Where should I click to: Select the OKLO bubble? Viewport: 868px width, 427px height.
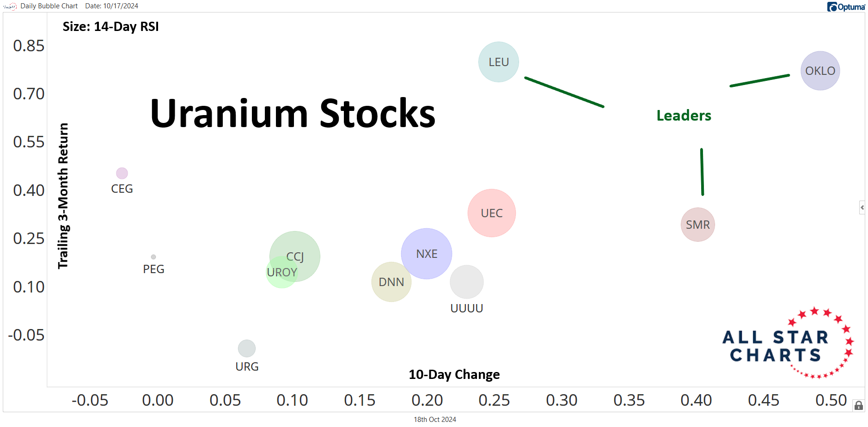click(820, 71)
